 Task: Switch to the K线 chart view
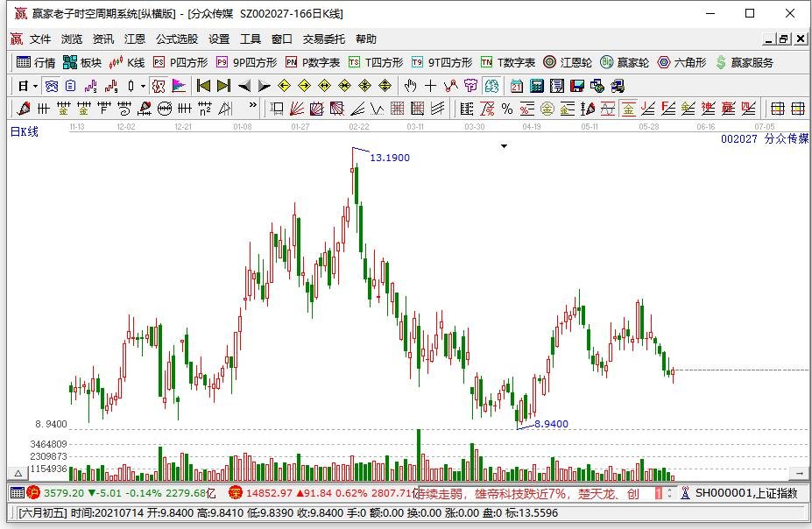127,63
